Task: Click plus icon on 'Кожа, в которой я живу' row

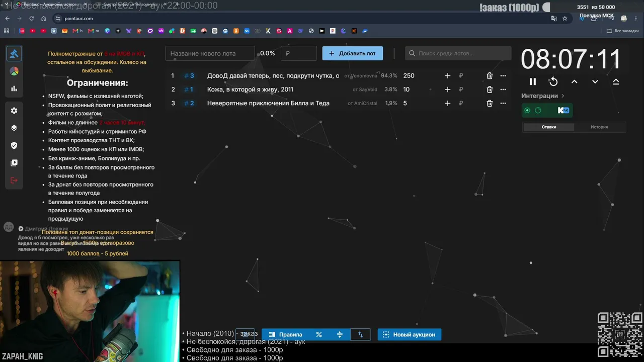Action: click(x=448, y=89)
